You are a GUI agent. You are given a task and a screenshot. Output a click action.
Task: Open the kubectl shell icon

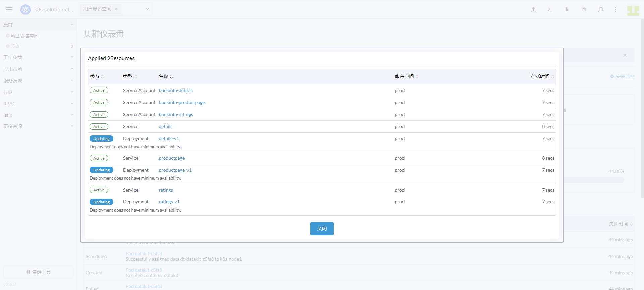tap(550, 9)
